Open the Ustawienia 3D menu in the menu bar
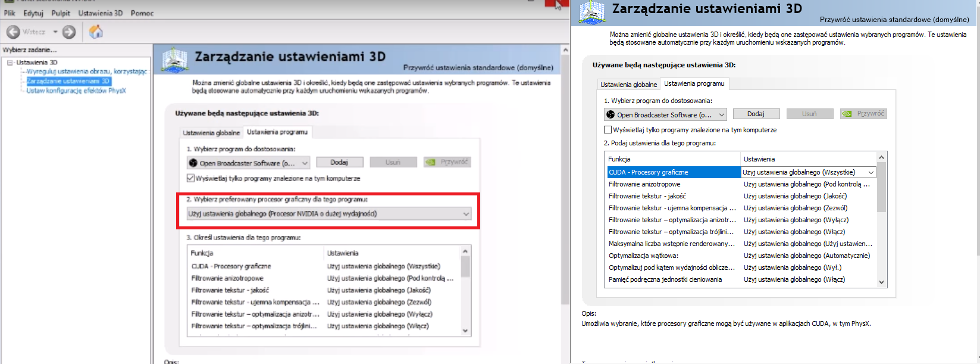 point(101,13)
